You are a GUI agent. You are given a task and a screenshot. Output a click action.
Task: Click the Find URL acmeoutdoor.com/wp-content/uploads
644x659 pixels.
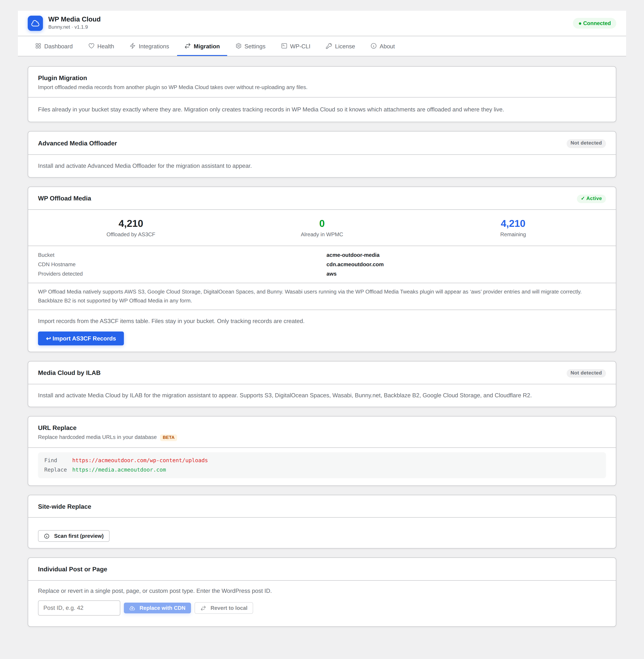tap(140, 460)
